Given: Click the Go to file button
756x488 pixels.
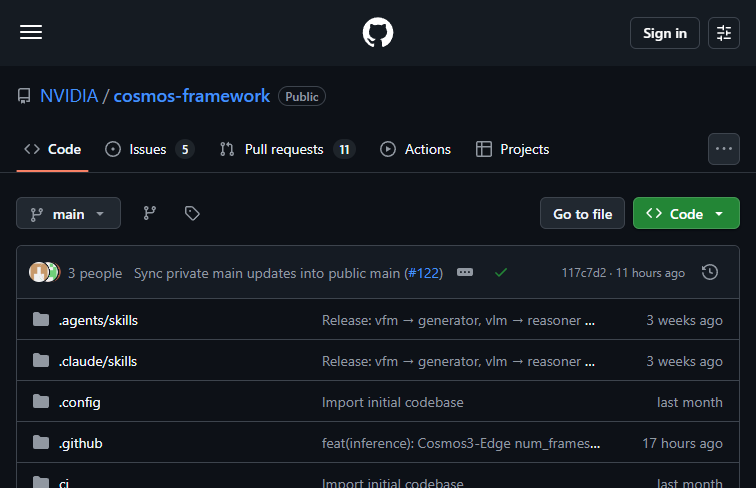Looking at the screenshot, I should [x=582, y=213].
